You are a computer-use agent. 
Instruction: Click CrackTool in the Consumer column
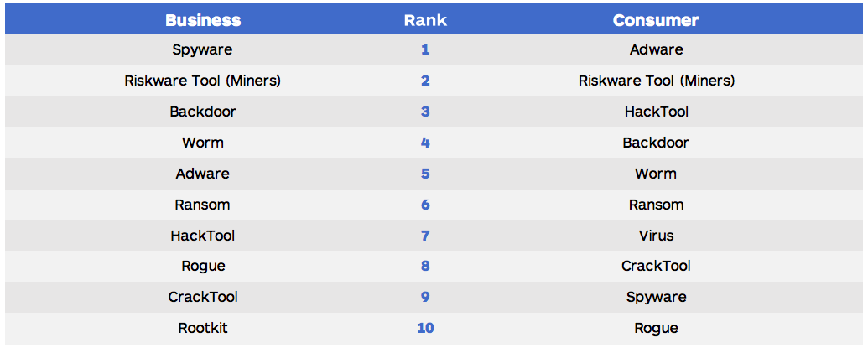pyautogui.click(x=656, y=266)
